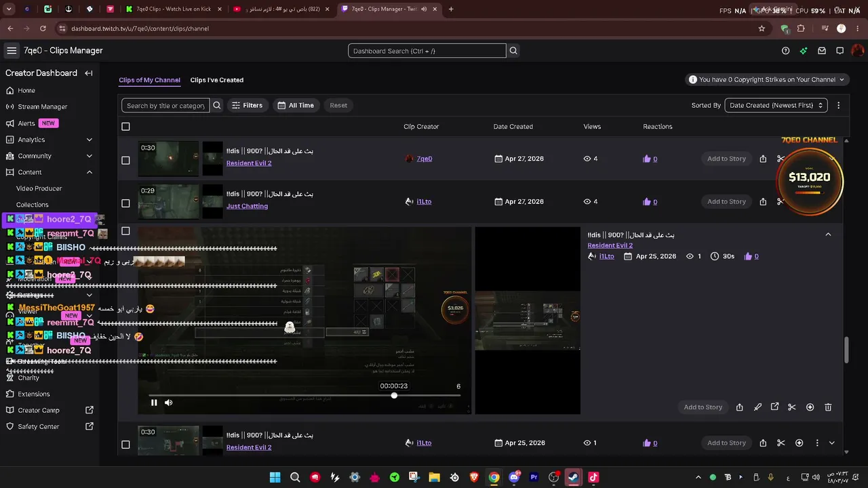Collapse the Creator Dashboard sidebar
This screenshot has width=868, height=488.
click(x=89, y=73)
